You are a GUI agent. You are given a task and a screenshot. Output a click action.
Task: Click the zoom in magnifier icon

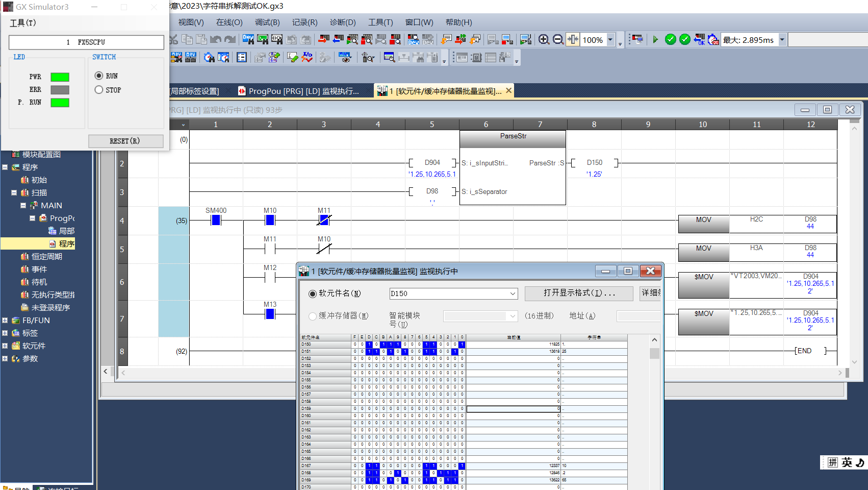(544, 40)
